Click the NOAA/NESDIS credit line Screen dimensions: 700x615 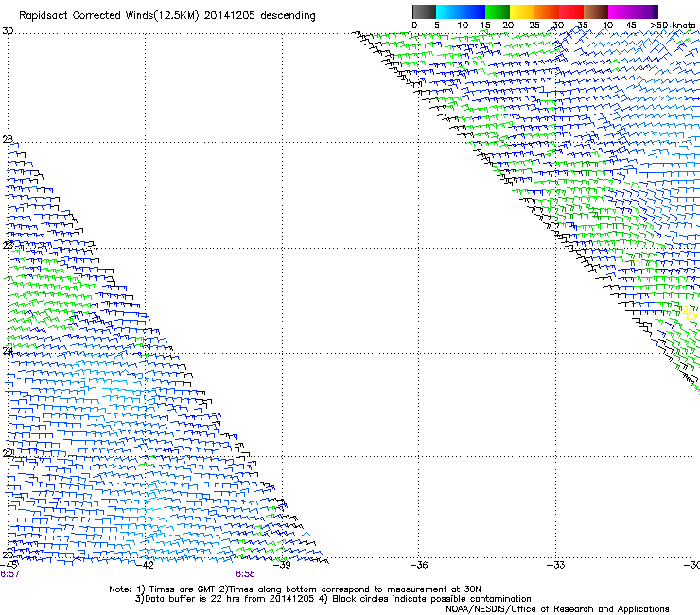click(x=557, y=609)
